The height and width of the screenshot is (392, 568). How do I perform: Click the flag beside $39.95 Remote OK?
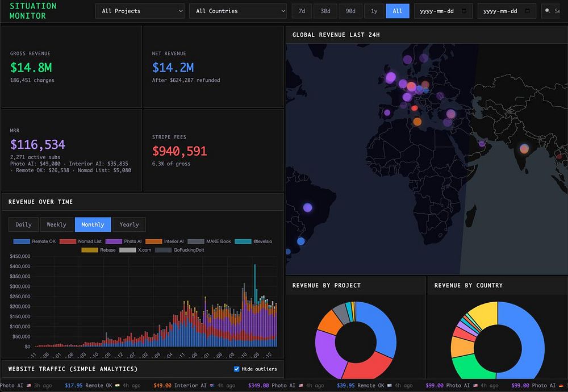390,386
